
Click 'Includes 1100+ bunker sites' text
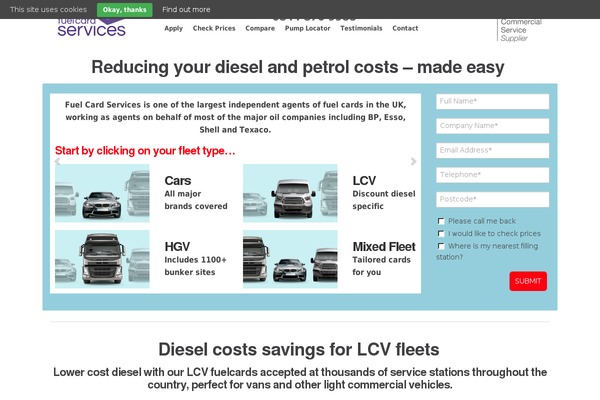196,266
